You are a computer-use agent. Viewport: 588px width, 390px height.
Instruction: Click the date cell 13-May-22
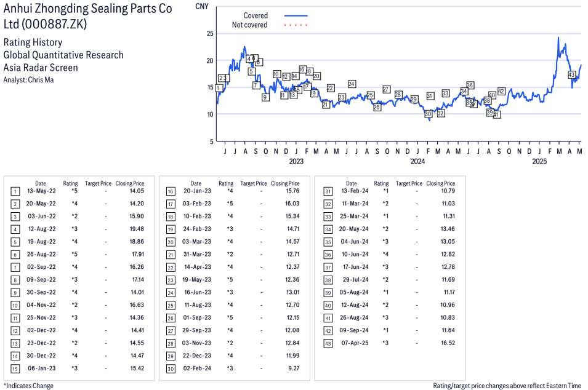(x=41, y=191)
